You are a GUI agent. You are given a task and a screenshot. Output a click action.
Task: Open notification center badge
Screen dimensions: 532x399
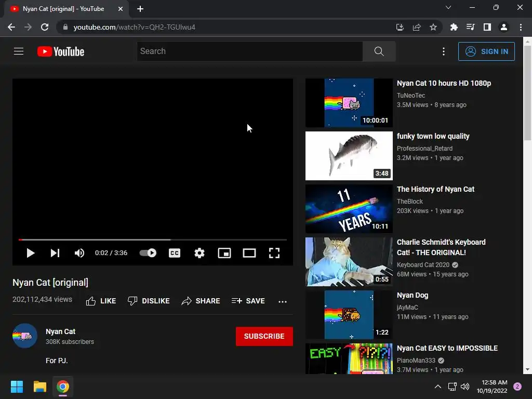[x=517, y=387]
